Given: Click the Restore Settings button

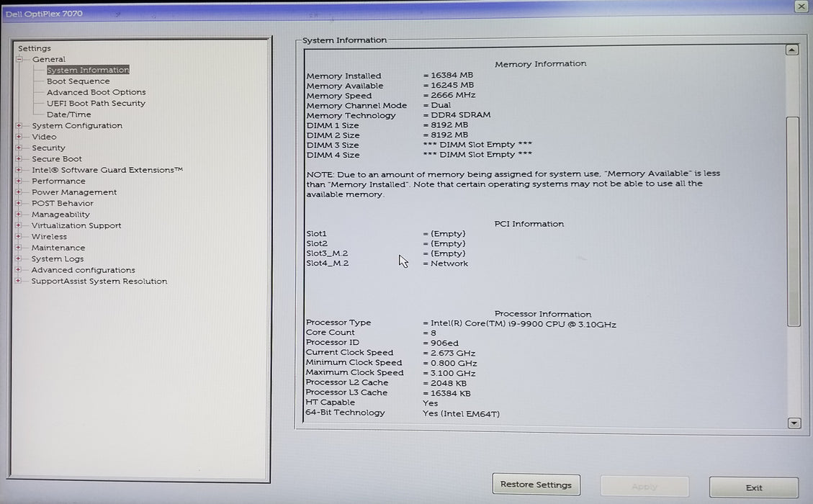Looking at the screenshot, I should coord(536,485).
